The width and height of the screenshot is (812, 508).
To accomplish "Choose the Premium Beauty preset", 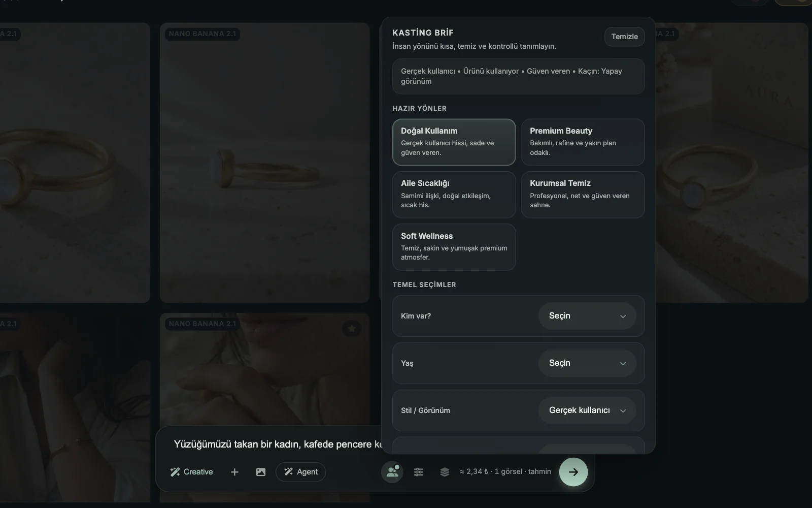I will click(x=583, y=142).
